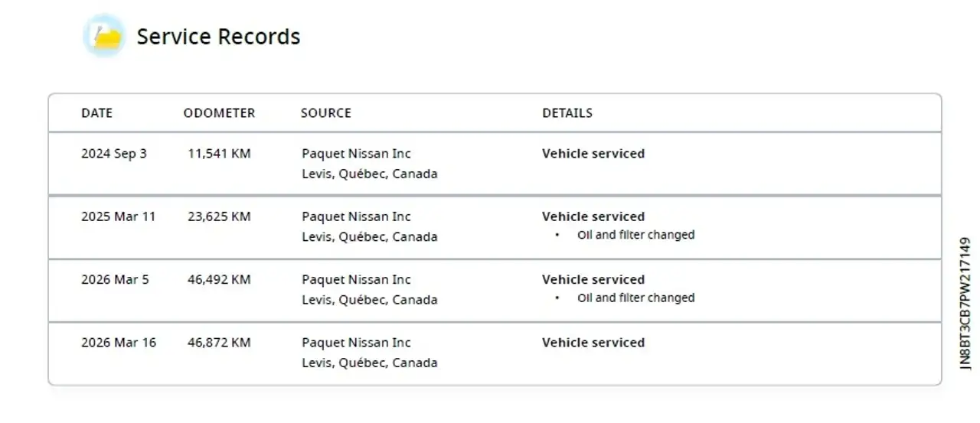The width and height of the screenshot is (980, 423).
Task: Click the 11,541 KM odometer reading
Action: click(219, 154)
